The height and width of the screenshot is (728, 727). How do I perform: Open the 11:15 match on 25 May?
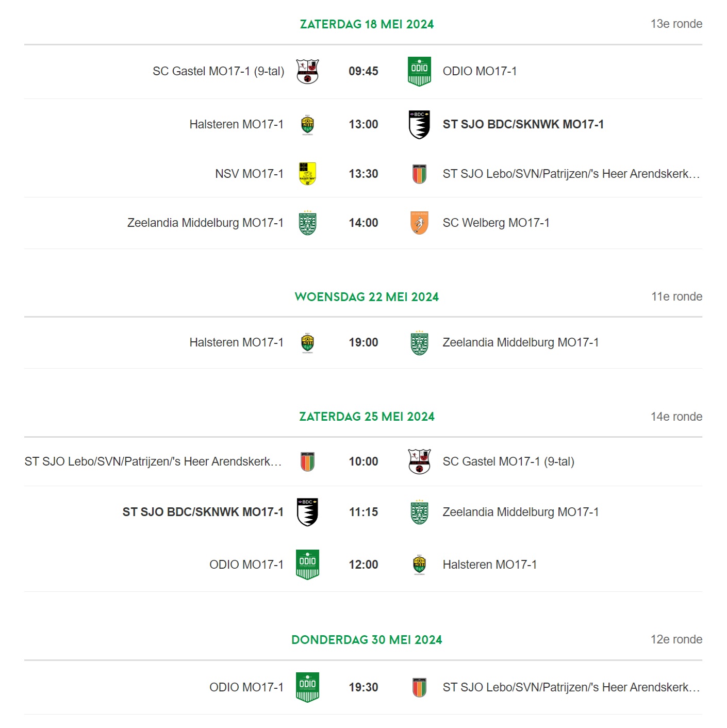point(363,512)
